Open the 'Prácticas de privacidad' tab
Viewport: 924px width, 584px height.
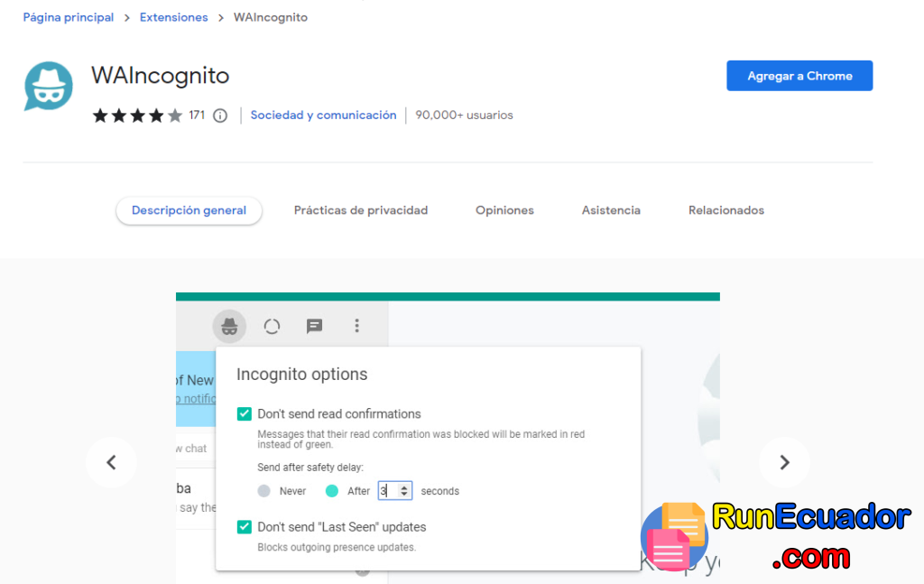click(361, 209)
